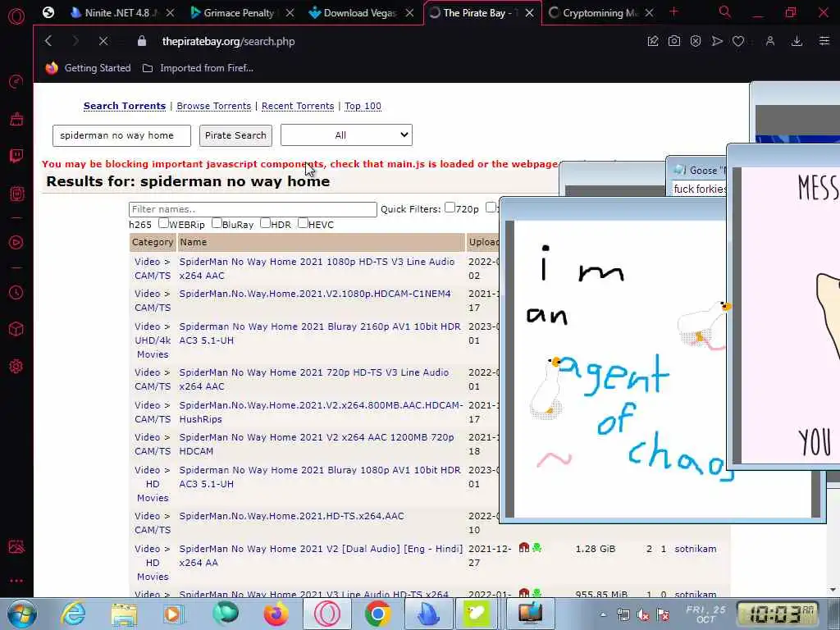Open SpiderMan.No.Way.Home.2021.V2.1080p.HDCAM-C1NEM4 torrent
The height and width of the screenshot is (630, 840).
point(315,294)
